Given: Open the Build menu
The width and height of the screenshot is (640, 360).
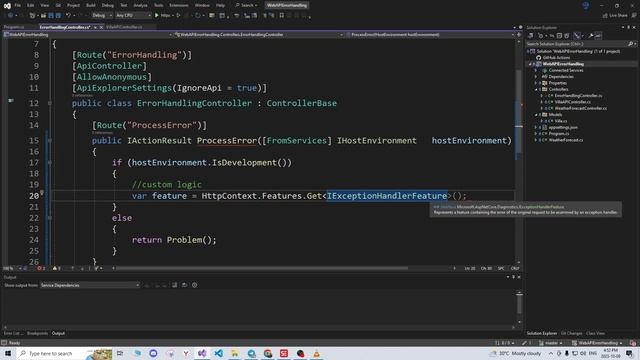Looking at the screenshot, I should point(91,5).
